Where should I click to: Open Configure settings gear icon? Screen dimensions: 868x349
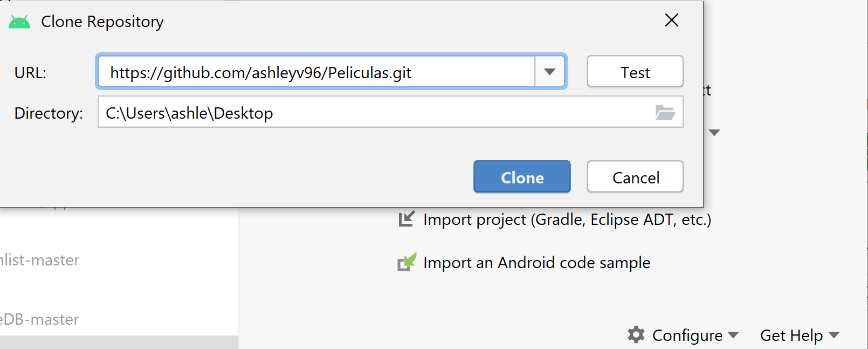coord(637,335)
